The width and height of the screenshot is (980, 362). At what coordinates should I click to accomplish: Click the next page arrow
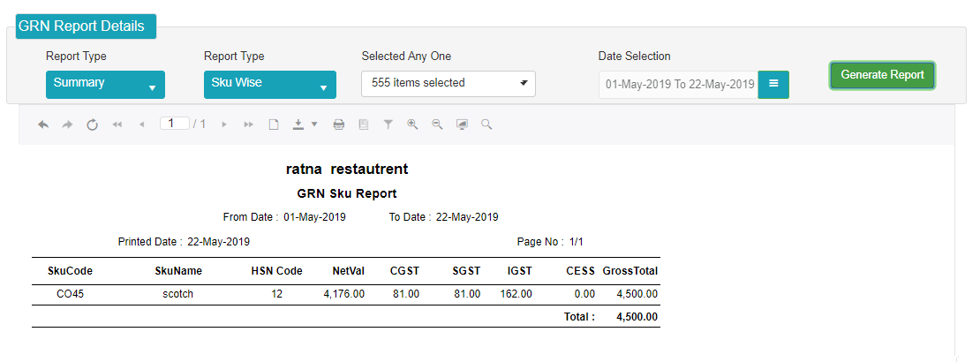coord(223,124)
